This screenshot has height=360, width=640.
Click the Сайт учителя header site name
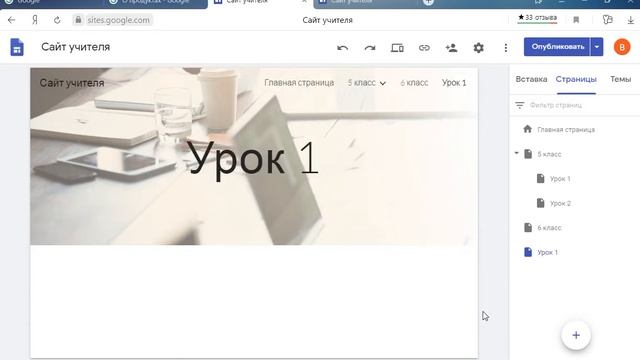coord(72,83)
